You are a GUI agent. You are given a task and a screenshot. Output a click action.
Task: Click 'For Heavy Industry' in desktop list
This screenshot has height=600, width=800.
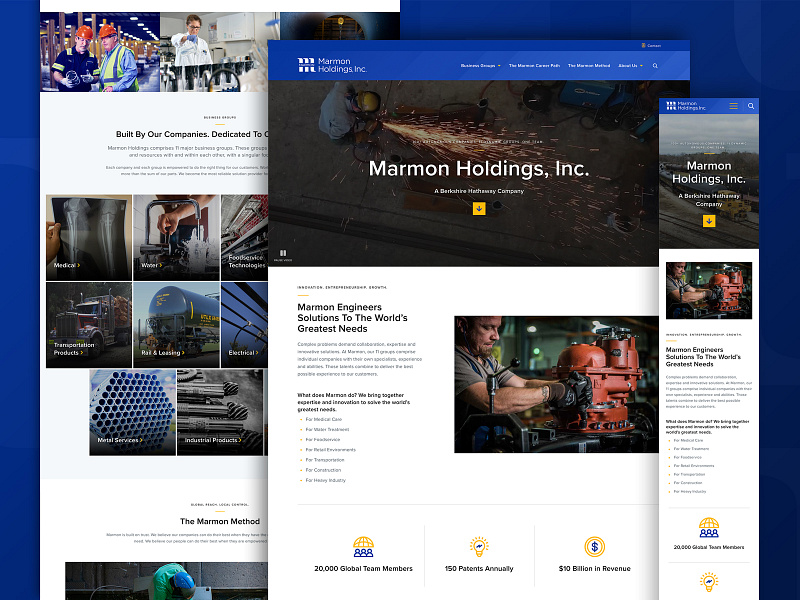click(326, 481)
